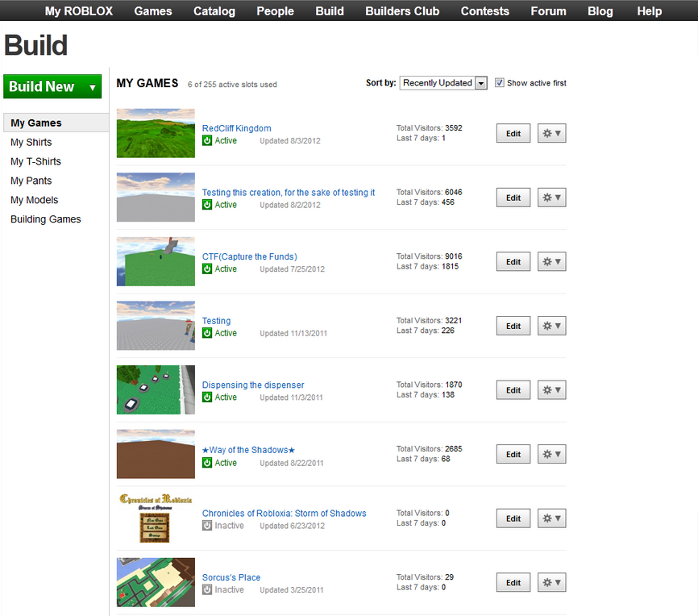The height and width of the screenshot is (616, 698).
Task: Click Edit button for Testing this creation
Action: point(513,198)
